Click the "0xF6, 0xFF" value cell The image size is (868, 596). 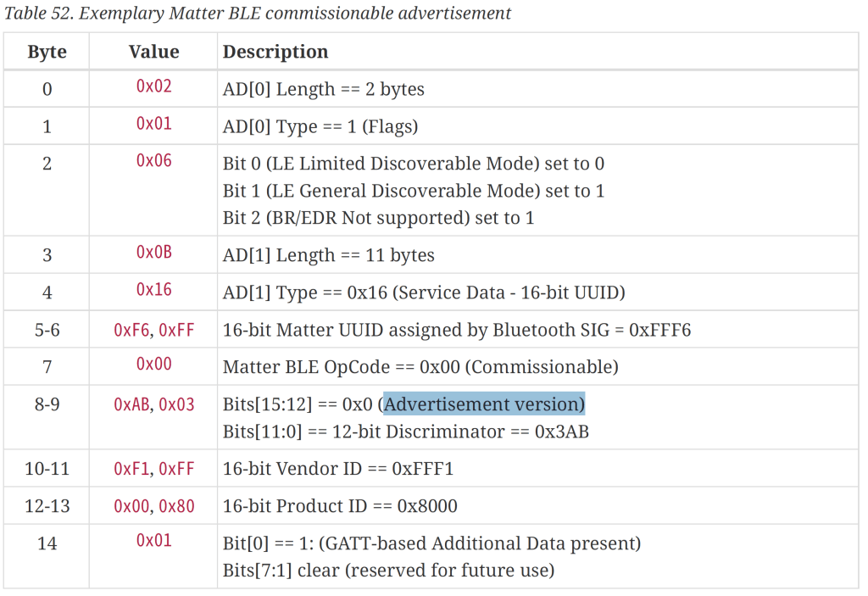coord(153,330)
